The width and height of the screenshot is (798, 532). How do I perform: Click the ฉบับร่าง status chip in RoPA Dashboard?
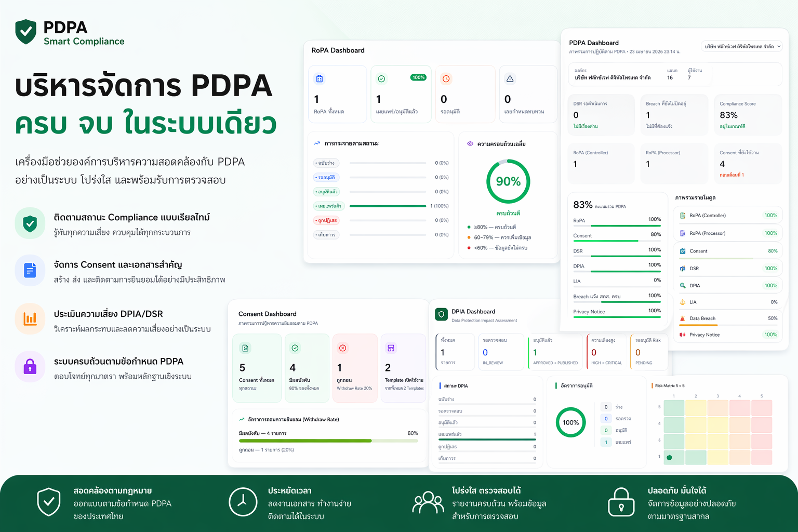coord(325,163)
